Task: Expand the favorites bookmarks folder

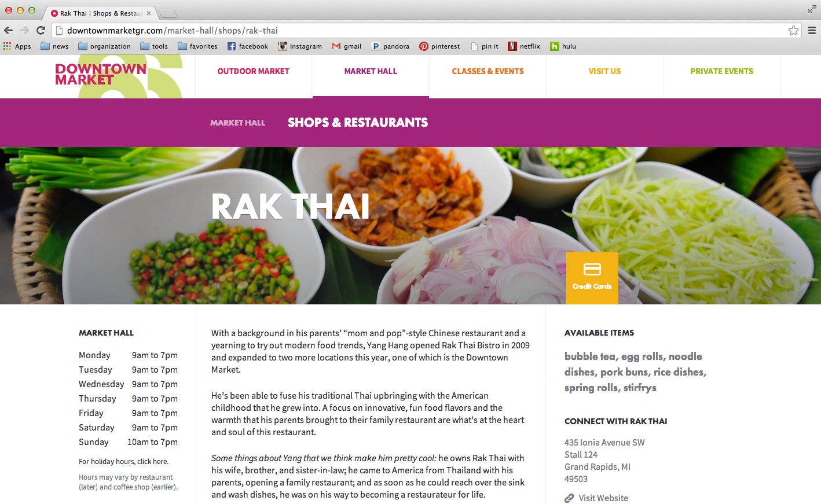Action: click(x=197, y=46)
